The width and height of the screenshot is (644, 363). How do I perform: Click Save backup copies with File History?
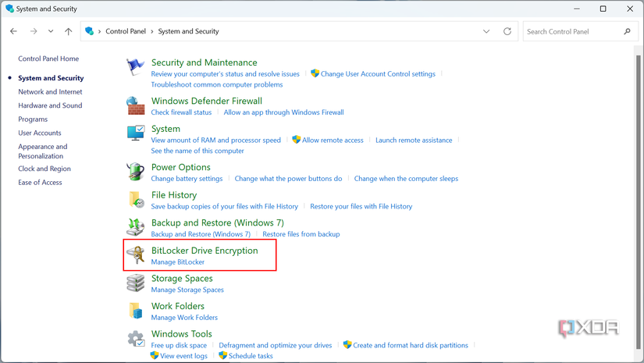[x=224, y=207]
